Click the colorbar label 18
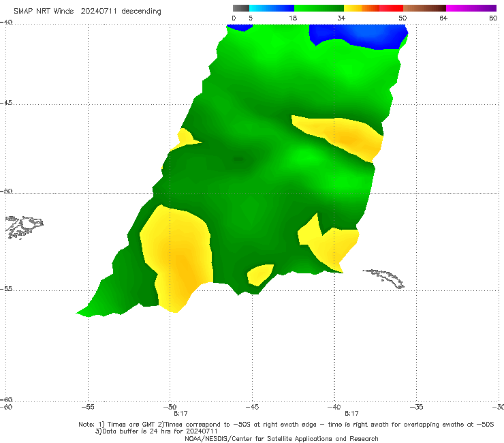Viewport: 504px width, 443px height. click(293, 18)
